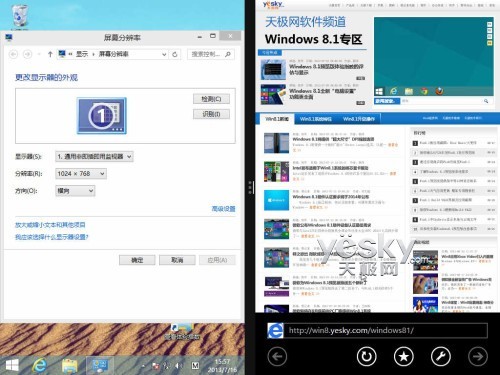The width and height of the screenshot is (500, 375).
Task: Click the network tray icon
Action: point(166,366)
